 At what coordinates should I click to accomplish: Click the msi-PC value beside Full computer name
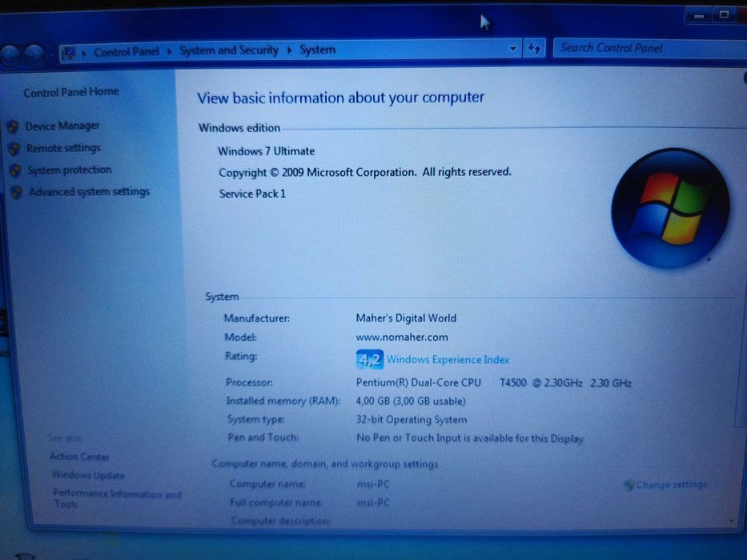pyautogui.click(x=373, y=503)
